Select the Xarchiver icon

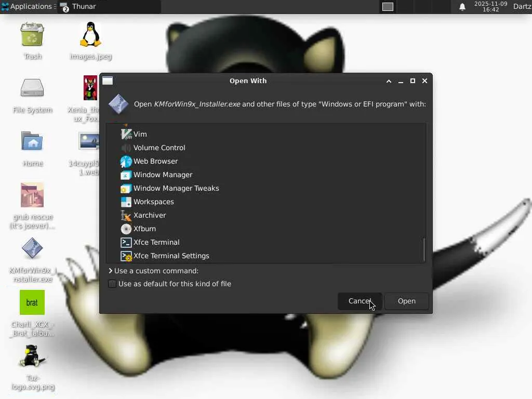click(126, 216)
